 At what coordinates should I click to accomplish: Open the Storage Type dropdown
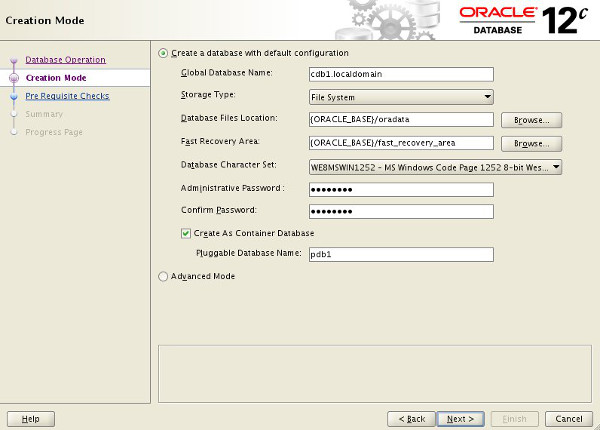click(x=401, y=97)
